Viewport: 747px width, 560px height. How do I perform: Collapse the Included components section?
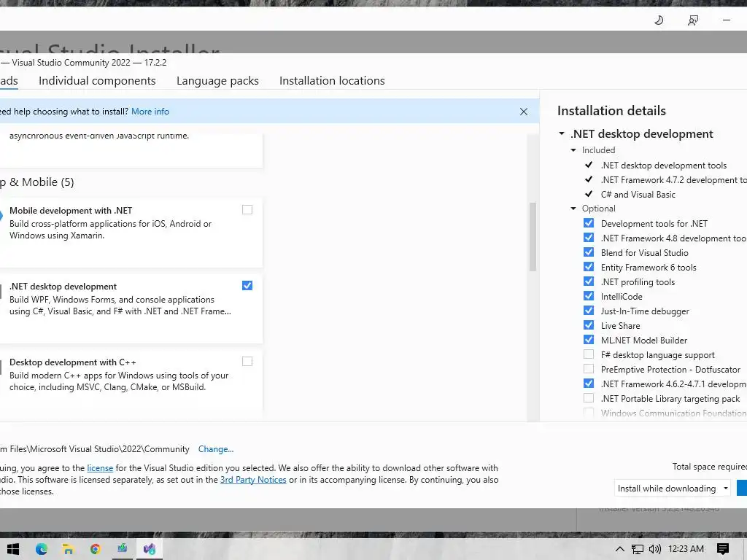pyautogui.click(x=573, y=150)
